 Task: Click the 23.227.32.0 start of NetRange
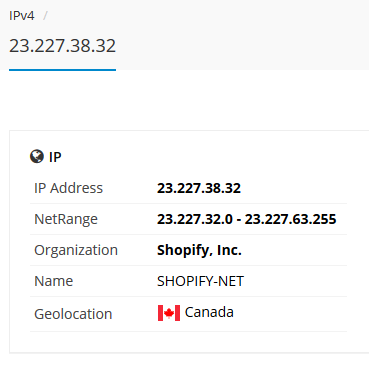(x=195, y=219)
